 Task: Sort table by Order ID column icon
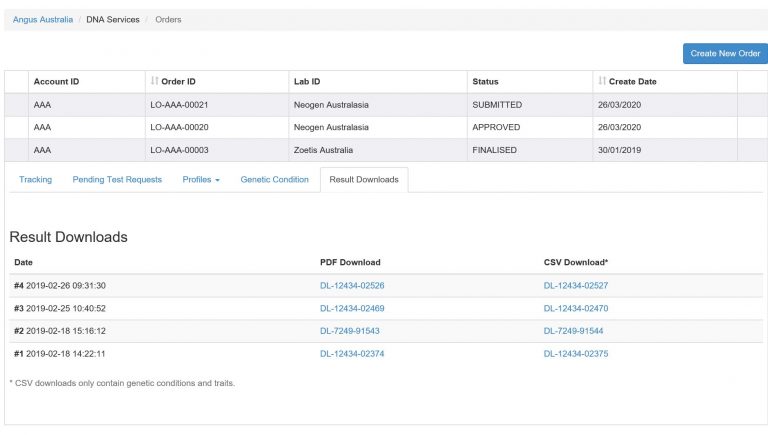click(x=154, y=82)
